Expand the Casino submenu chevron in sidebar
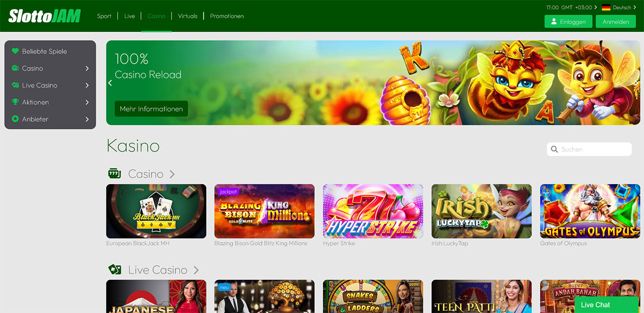644x313 pixels. [87, 68]
